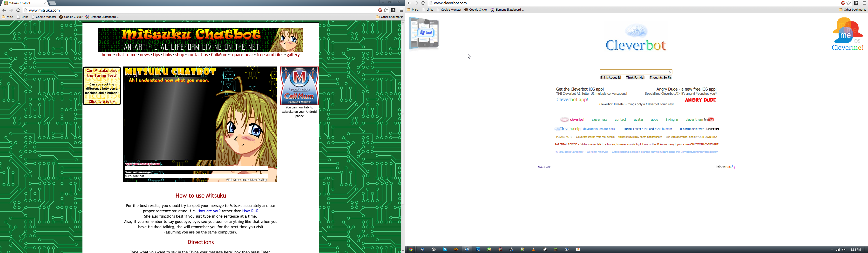Screen dimensions: 868x253
Task: Open a new tab in Mitsuku window
Action: point(53,3)
